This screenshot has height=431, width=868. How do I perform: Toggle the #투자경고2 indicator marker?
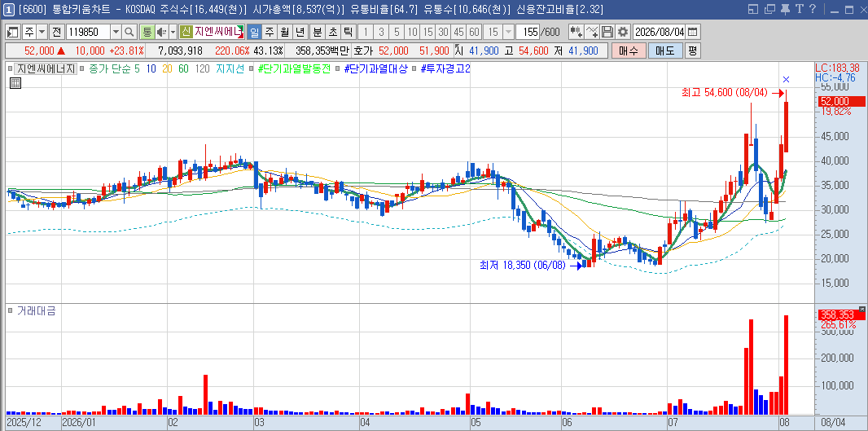pyautogui.click(x=416, y=69)
